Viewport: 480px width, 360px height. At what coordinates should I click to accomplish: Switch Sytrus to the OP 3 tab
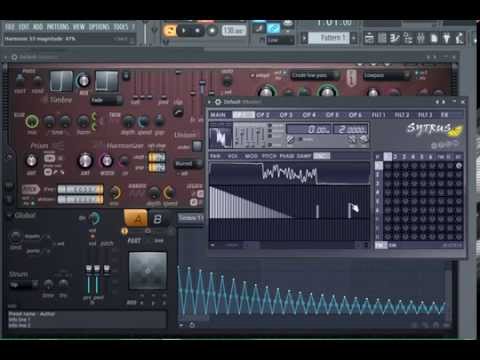pyautogui.click(x=286, y=115)
